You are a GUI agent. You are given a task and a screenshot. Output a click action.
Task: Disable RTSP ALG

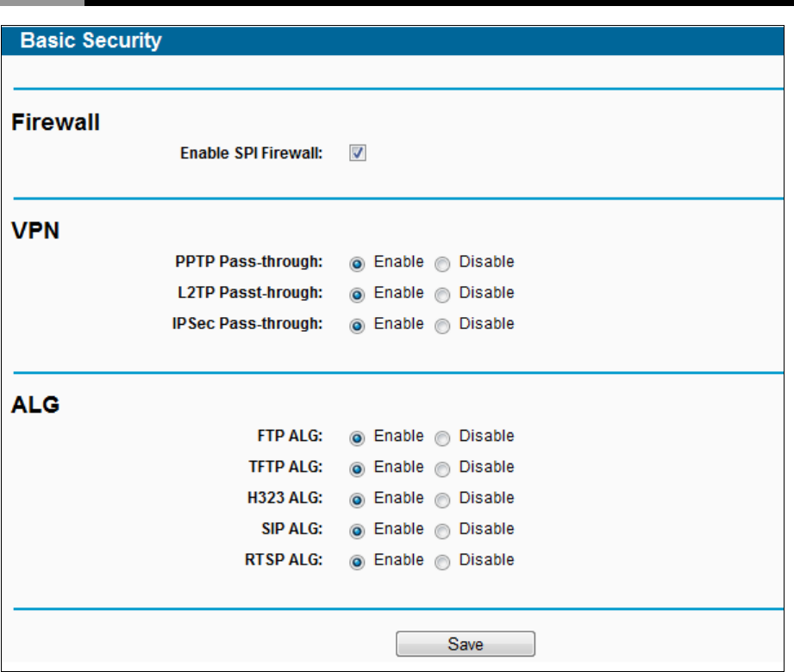[x=442, y=563]
